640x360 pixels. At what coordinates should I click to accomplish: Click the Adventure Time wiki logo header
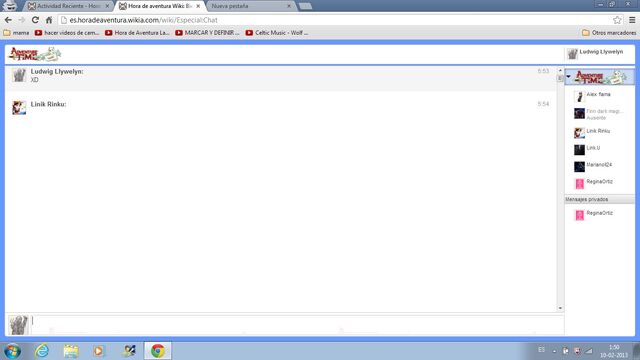[35, 54]
